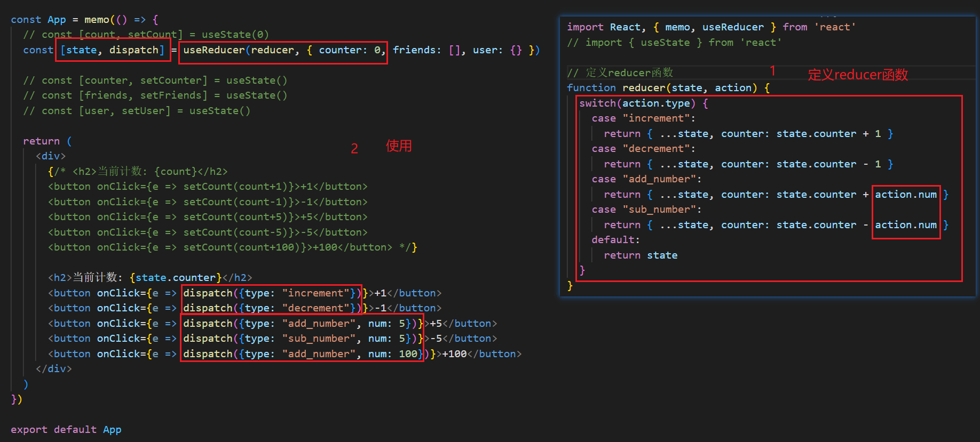Click the 'case "decrement":' label

tap(644, 149)
